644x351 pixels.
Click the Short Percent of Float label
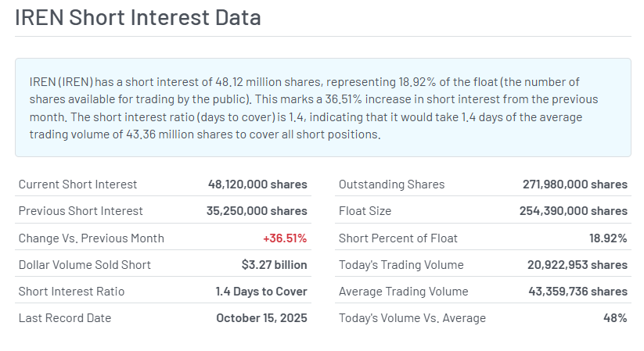pos(398,238)
